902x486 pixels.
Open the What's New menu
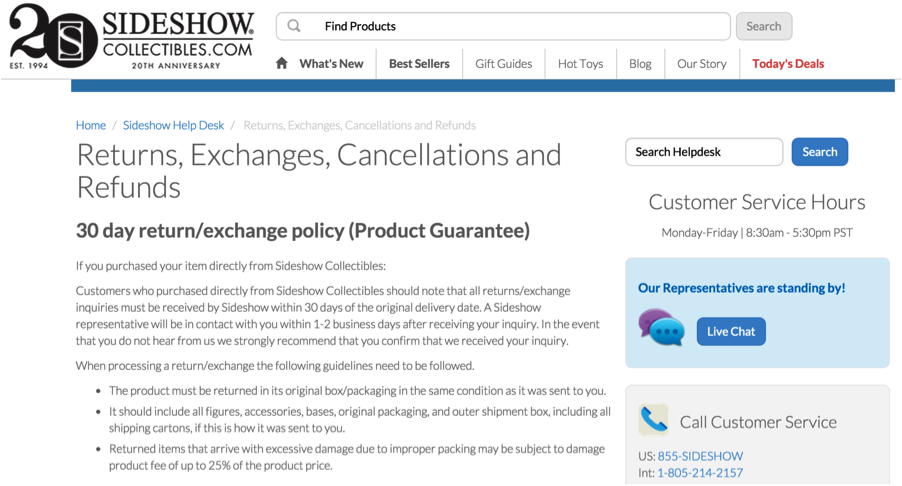coord(331,64)
